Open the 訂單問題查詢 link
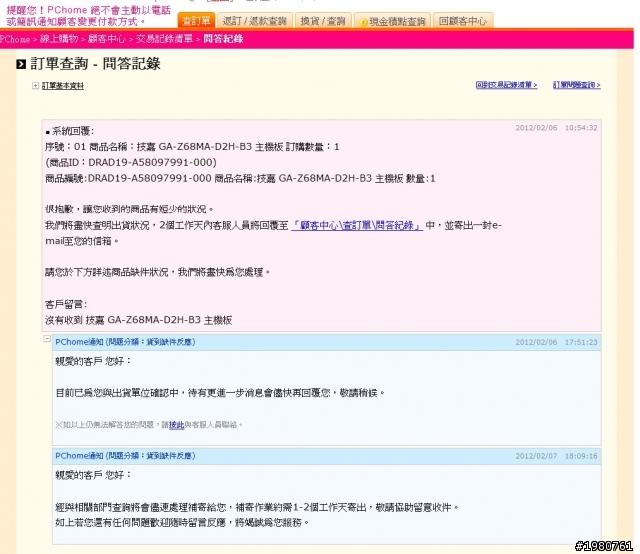 pyautogui.click(x=577, y=85)
